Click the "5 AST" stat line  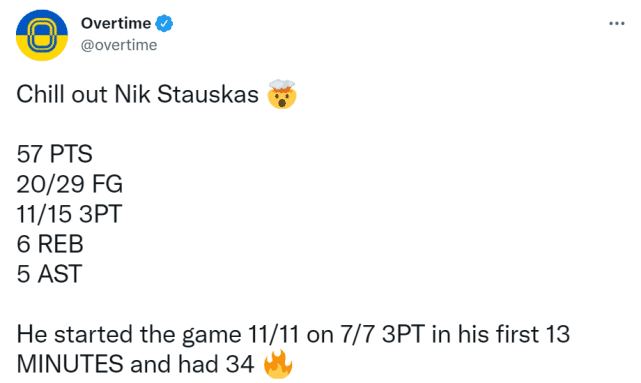49,274
